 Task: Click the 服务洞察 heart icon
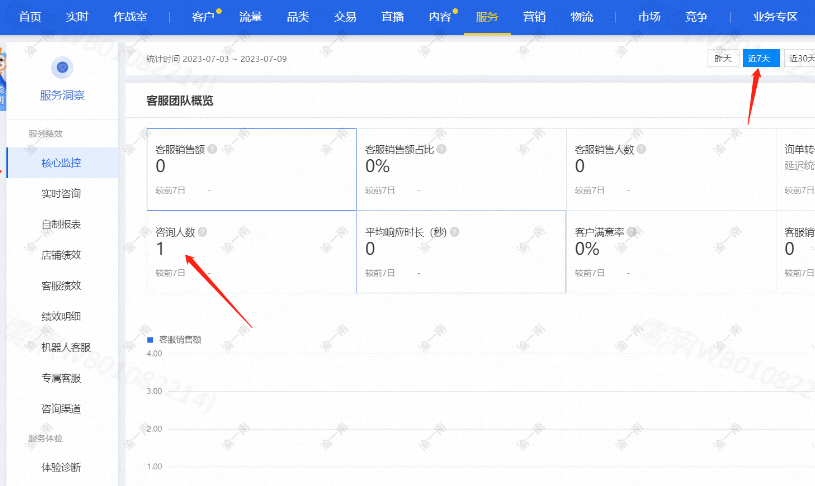coord(62,67)
